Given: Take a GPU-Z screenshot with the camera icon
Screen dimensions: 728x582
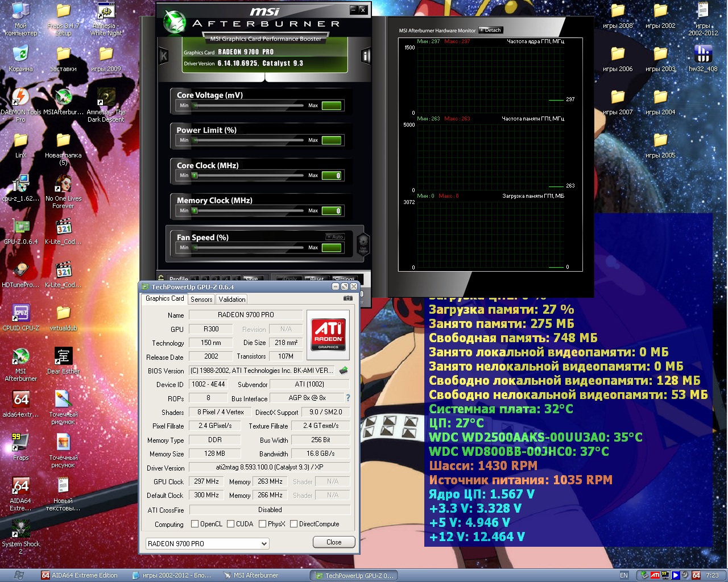Looking at the screenshot, I should click(348, 298).
